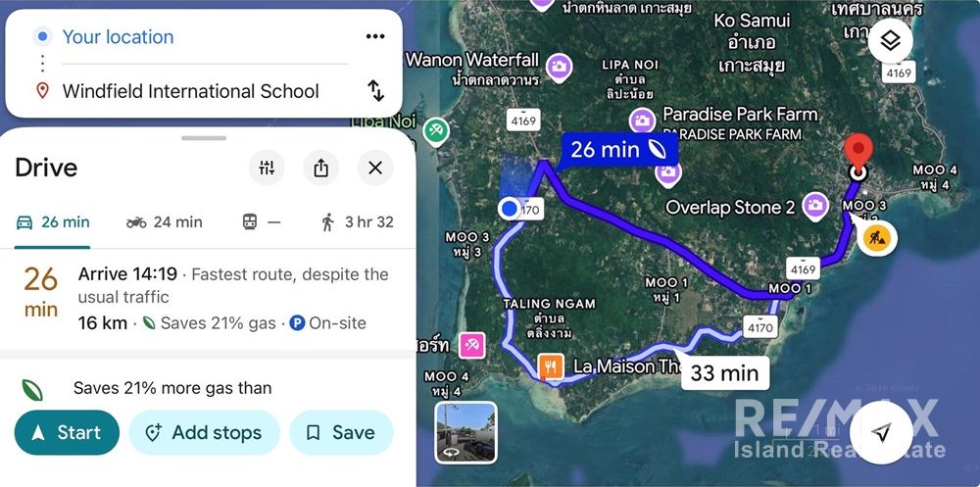Select La Maison restaurant map icon
Screen dimensions: 980x487
(551, 366)
